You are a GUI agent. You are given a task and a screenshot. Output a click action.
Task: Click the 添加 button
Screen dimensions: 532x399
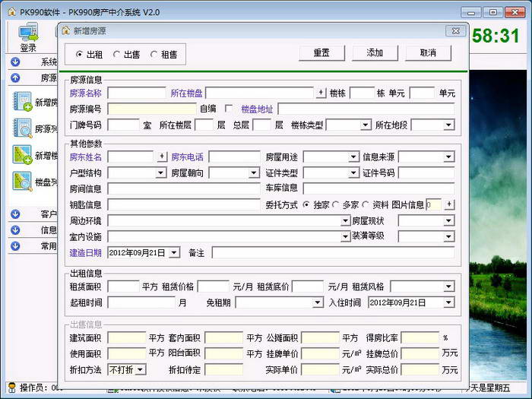click(375, 53)
